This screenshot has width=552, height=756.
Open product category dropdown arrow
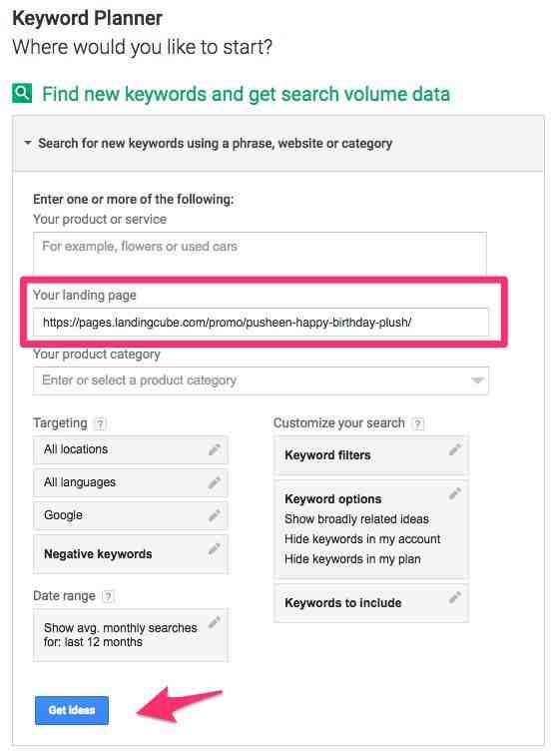click(x=477, y=380)
